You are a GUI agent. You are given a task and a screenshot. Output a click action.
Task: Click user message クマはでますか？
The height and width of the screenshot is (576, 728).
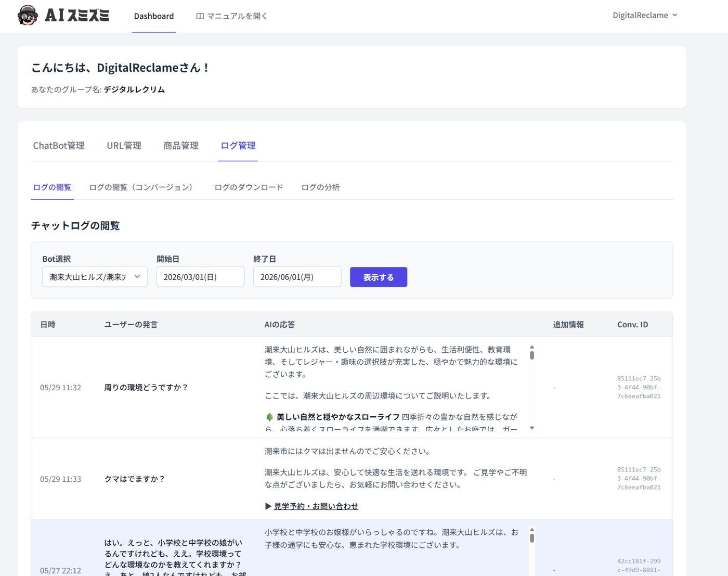(135, 479)
